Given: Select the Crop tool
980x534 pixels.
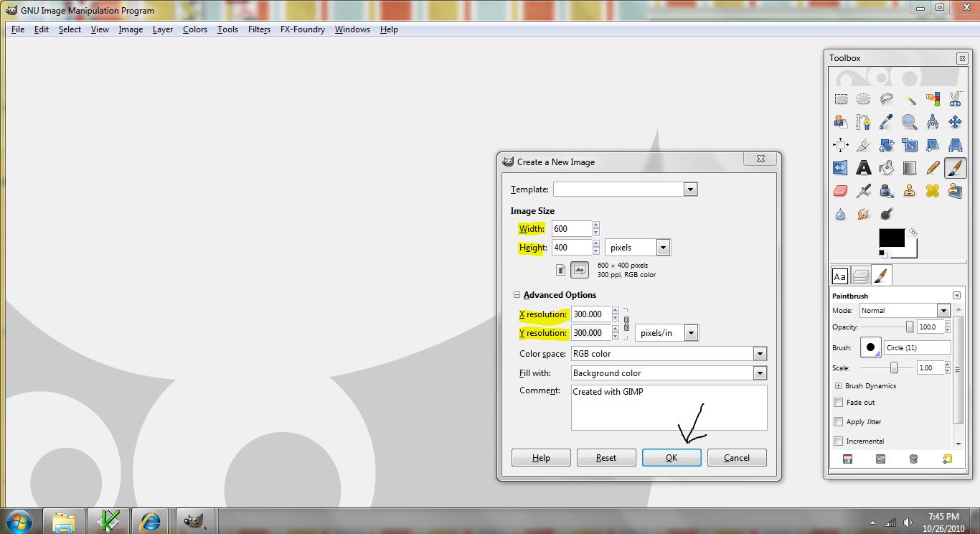Looking at the screenshot, I should 864,145.
